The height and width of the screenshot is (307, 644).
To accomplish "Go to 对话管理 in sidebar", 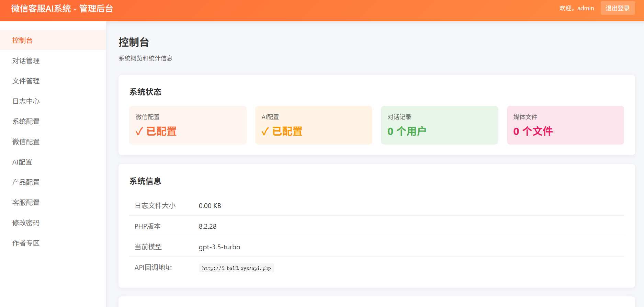I will [26, 61].
